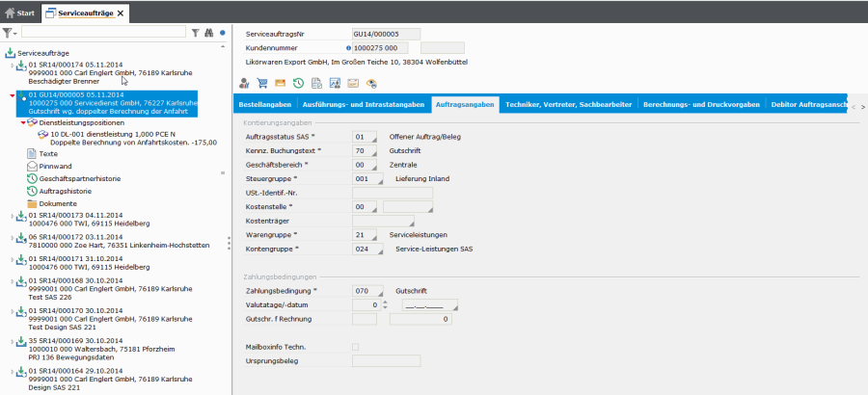Increase Valutatage with stepper up arrow
Screen dimensions: 868x395
[x=385, y=303]
